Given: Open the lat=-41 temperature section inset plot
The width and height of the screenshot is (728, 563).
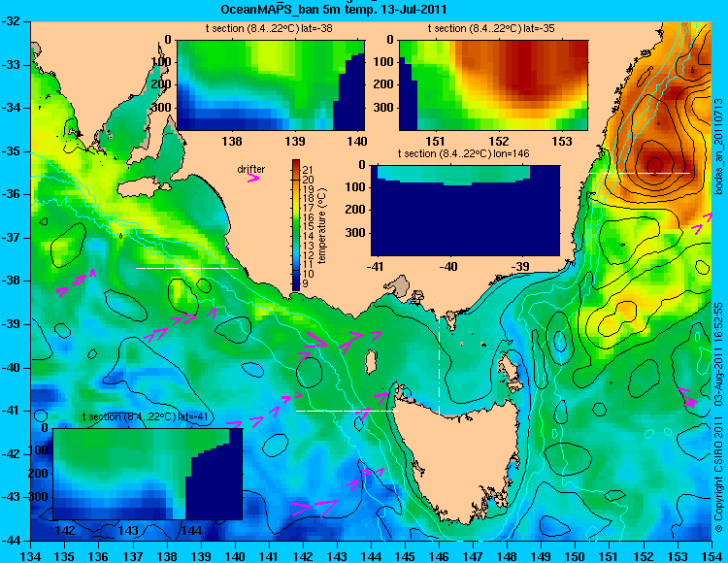Looking at the screenshot, I should pyautogui.click(x=148, y=474).
